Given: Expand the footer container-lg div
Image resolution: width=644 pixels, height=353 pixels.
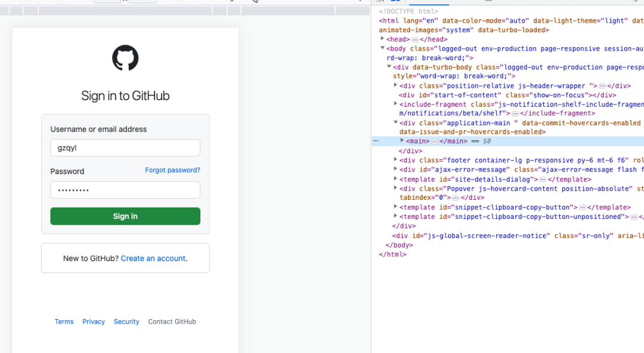Looking at the screenshot, I should click(x=395, y=159).
